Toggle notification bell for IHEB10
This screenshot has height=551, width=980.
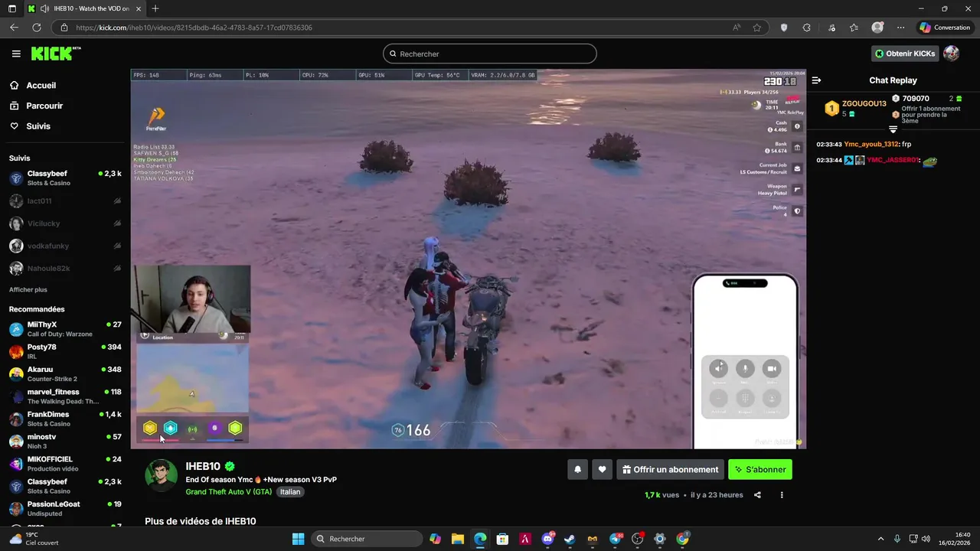pyautogui.click(x=577, y=470)
